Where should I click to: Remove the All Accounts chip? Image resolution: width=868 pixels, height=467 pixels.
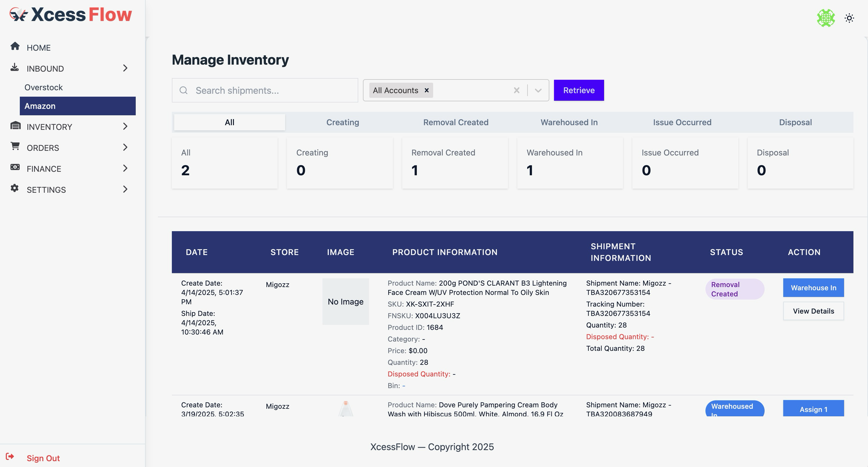tap(427, 90)
